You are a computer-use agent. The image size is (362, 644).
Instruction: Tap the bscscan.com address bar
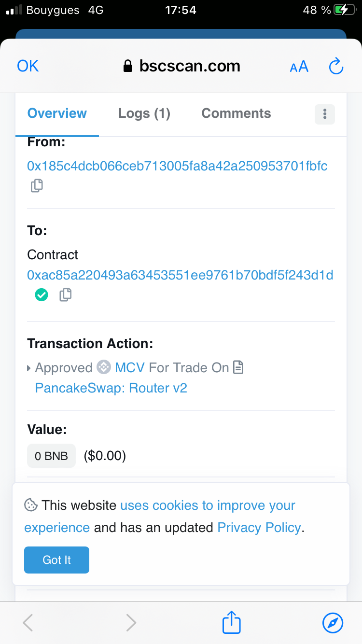coord(182,66)
